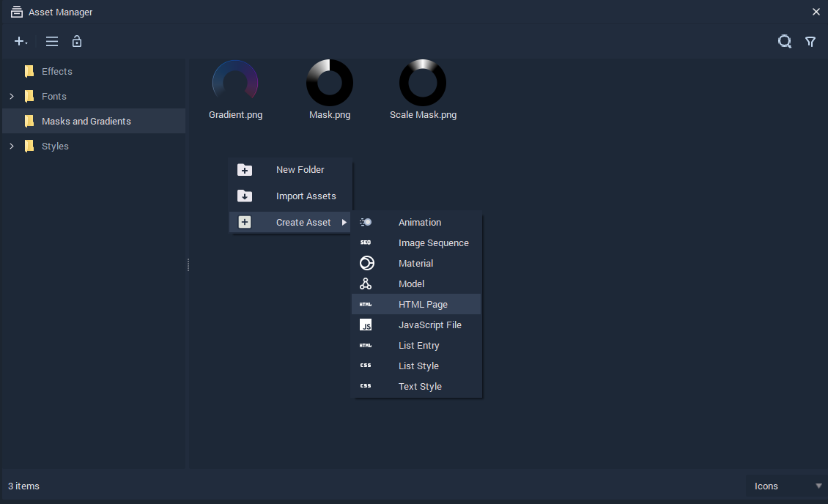This screenshot has width=828, height=504.
Task: Select the Gradient.png thumbnail
Action: pyautogui.click(x=235, y=89)
